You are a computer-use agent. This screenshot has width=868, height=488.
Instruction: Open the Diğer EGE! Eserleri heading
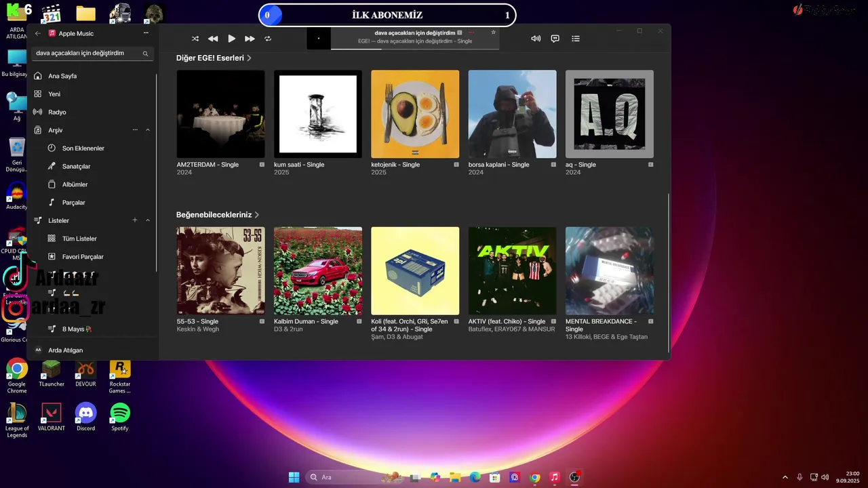click(x=214, y=58)
